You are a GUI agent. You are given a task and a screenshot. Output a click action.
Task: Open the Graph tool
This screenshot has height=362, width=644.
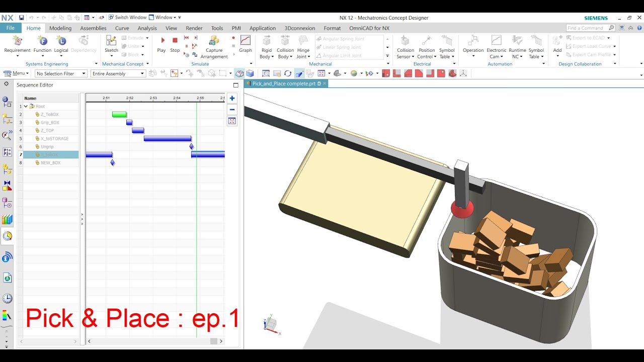coord(246,41)
